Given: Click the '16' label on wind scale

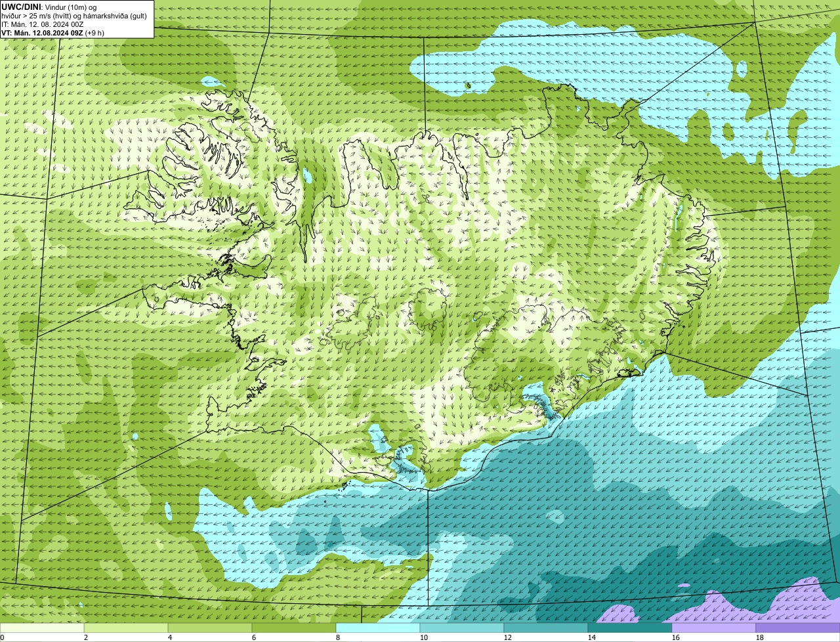Looking at the screenshot, I should pyautogui.click(x=676, y=637).
